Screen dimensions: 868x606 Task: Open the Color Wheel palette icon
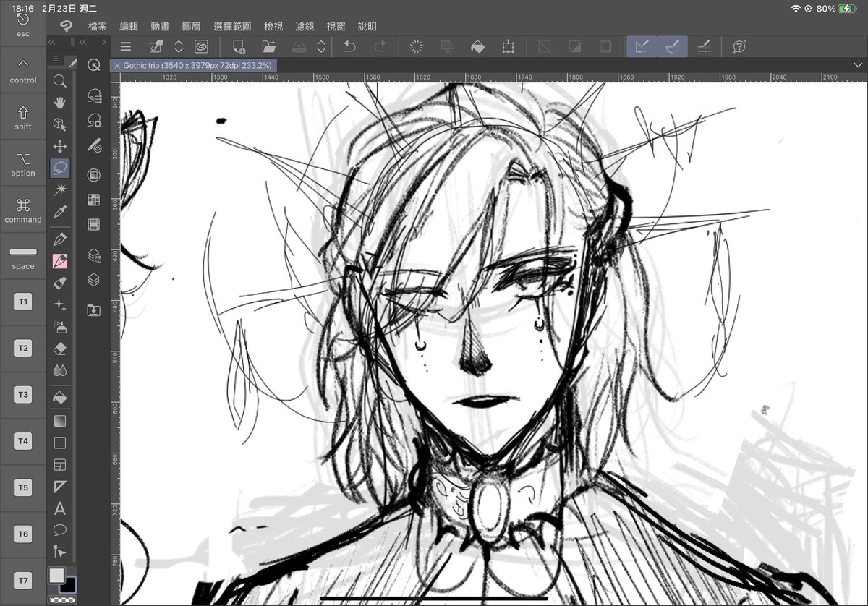click(93, 175)
